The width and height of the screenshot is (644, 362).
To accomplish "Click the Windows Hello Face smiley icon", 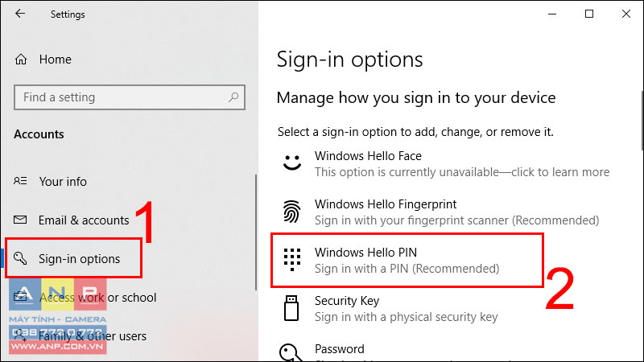I will click(x=292, y=162).
